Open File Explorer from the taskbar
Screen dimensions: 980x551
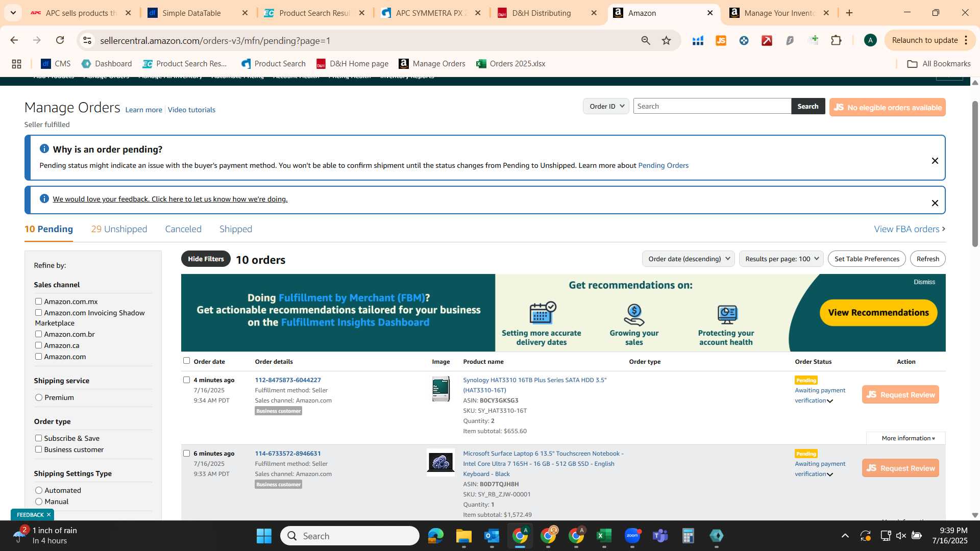click(x=463, y=536)
